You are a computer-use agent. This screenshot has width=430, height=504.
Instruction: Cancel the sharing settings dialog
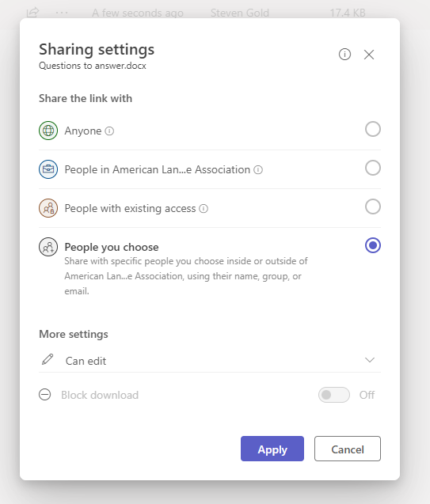click(x=348, y=449)
